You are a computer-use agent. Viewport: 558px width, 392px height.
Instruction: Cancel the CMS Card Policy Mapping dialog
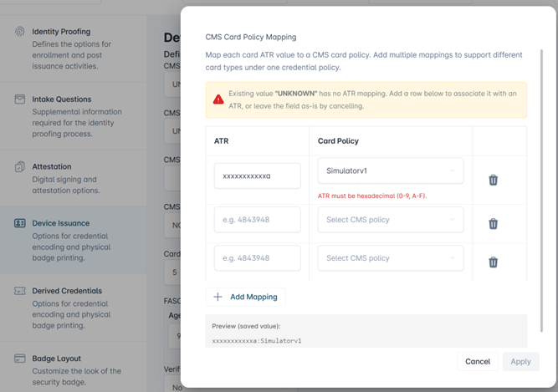(478, 361)
